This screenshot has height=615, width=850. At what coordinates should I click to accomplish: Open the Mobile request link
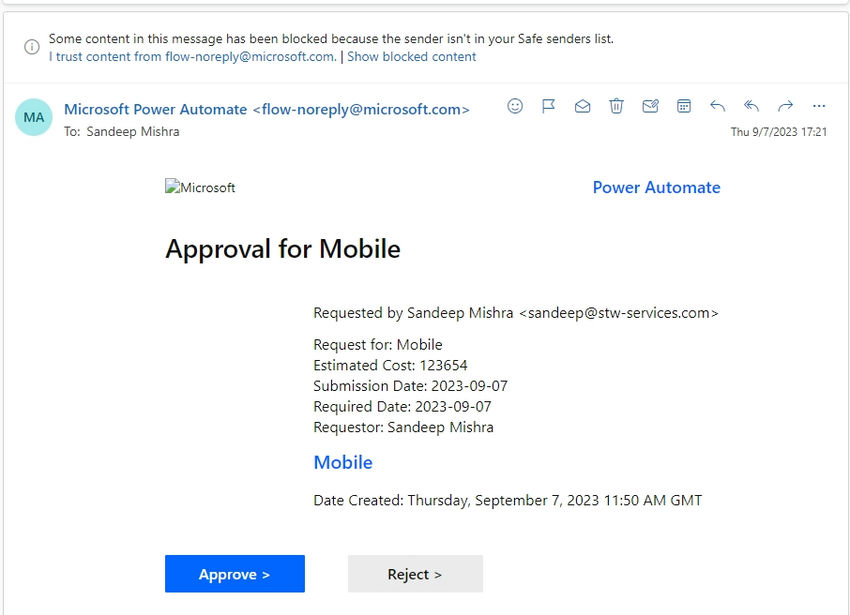[x=343, y=462]
